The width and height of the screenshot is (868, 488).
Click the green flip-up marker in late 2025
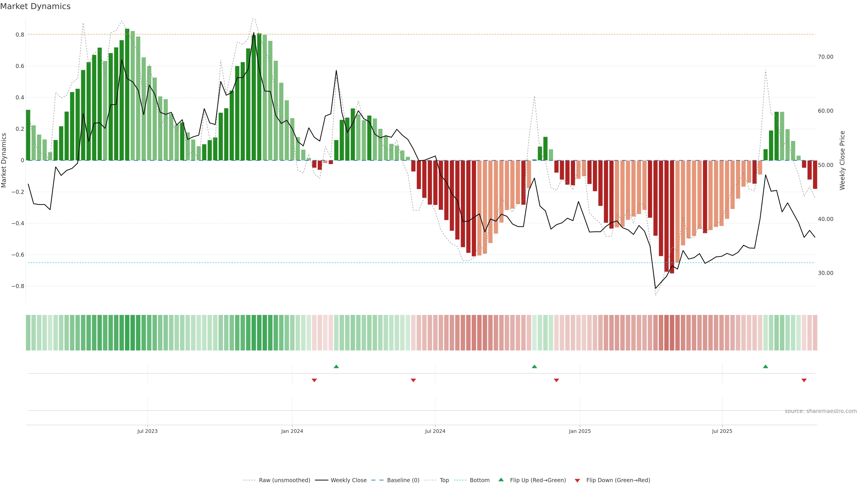pos(765,366)
